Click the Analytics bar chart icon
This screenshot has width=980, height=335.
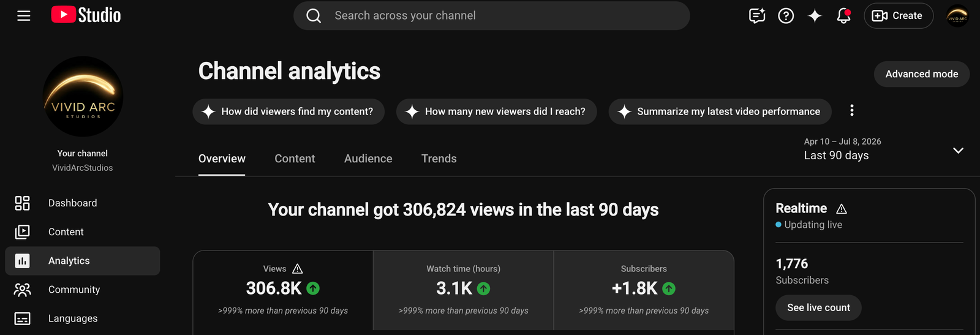tap(23, 261)
